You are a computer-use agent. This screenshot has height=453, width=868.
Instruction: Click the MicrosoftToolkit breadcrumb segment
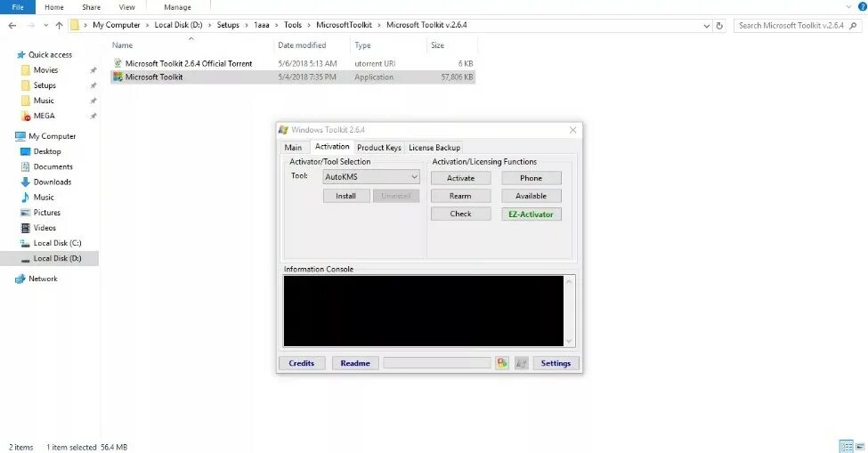[x=344, y=25]
